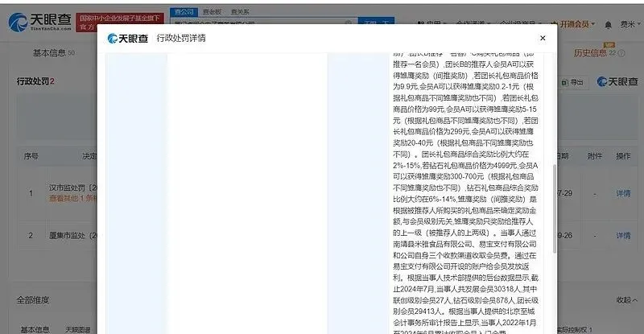Click the 附件 column header
The height and width of the screenshot is (334, 644).
595,156
